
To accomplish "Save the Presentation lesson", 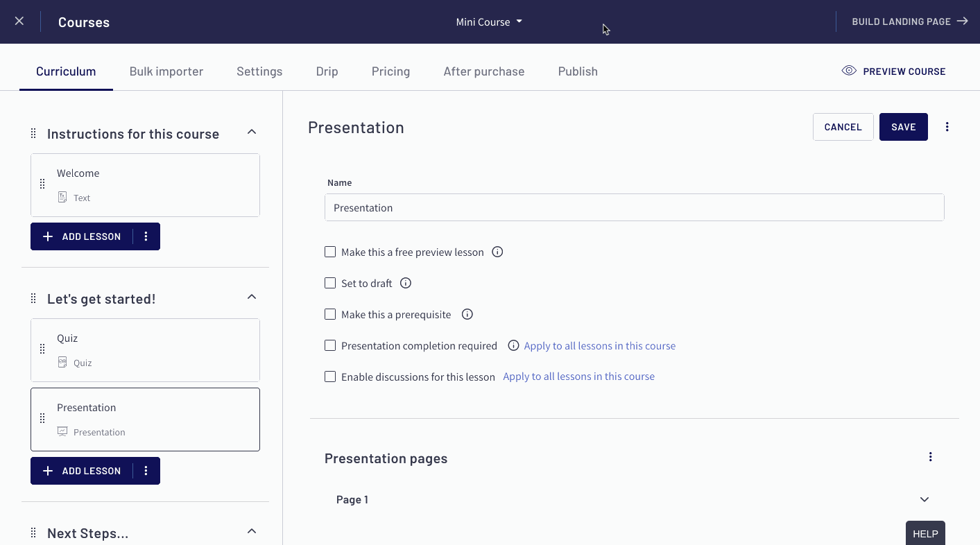I will click(x=904, y=127).
